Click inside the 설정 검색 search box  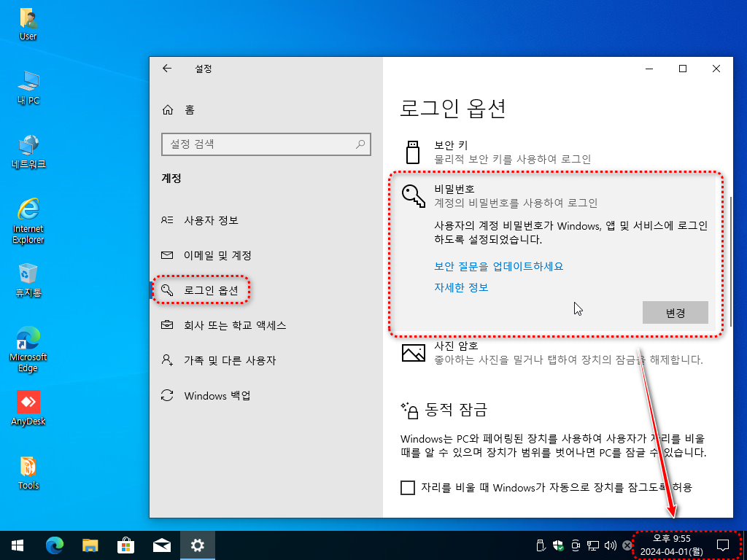pyautogui.click(x=266, y=144)
